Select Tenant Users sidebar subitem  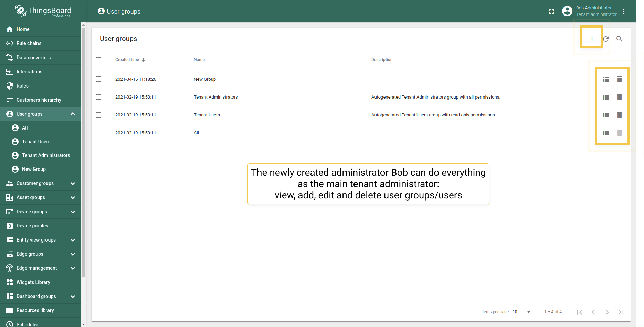point(40,142)
